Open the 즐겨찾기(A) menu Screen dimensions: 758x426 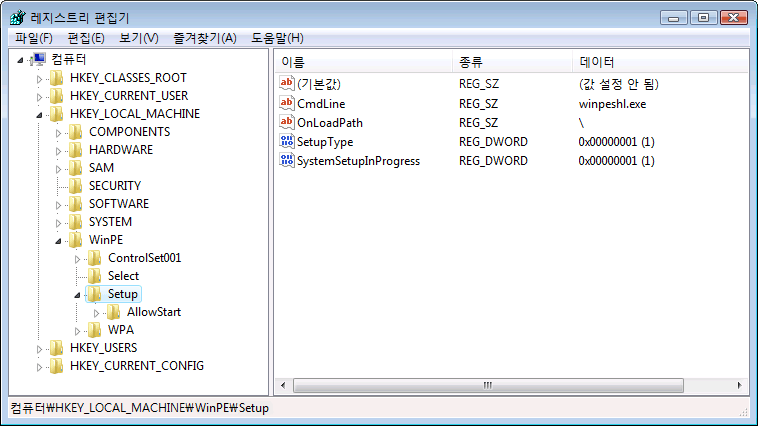(205, 38)
